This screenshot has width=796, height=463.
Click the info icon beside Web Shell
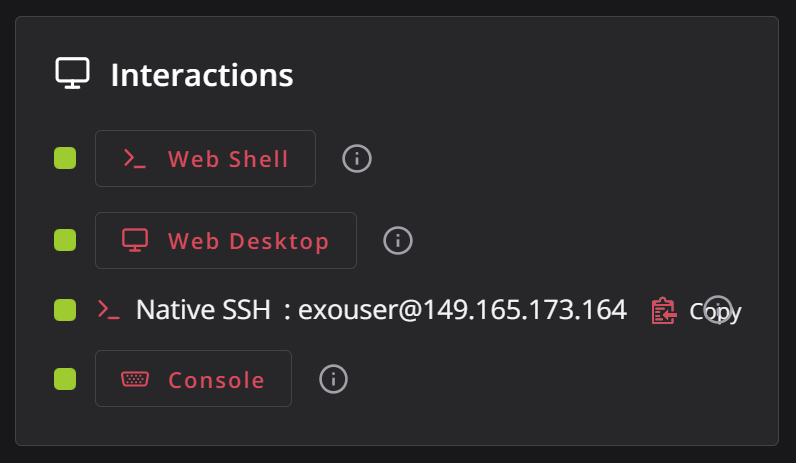357,158
